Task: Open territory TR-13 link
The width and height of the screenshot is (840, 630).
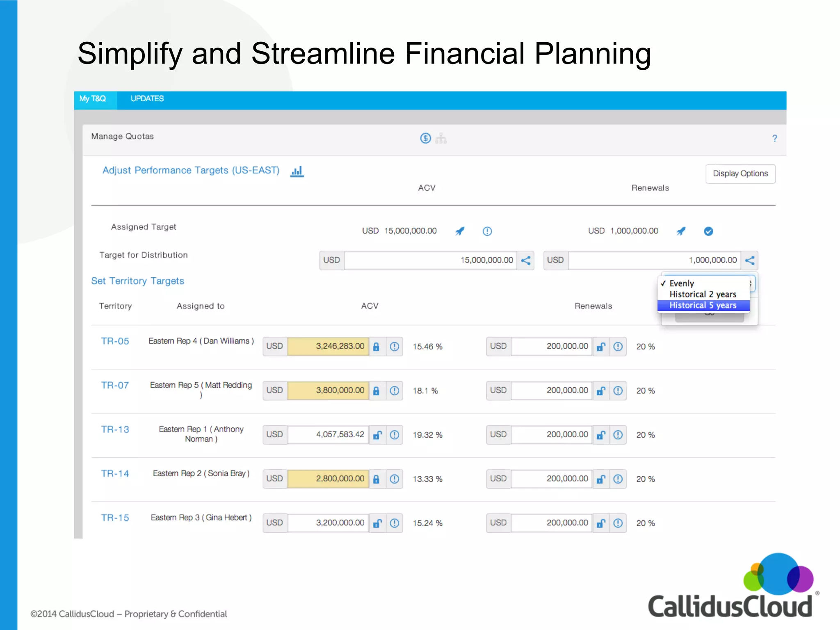Action: point(115,429)
